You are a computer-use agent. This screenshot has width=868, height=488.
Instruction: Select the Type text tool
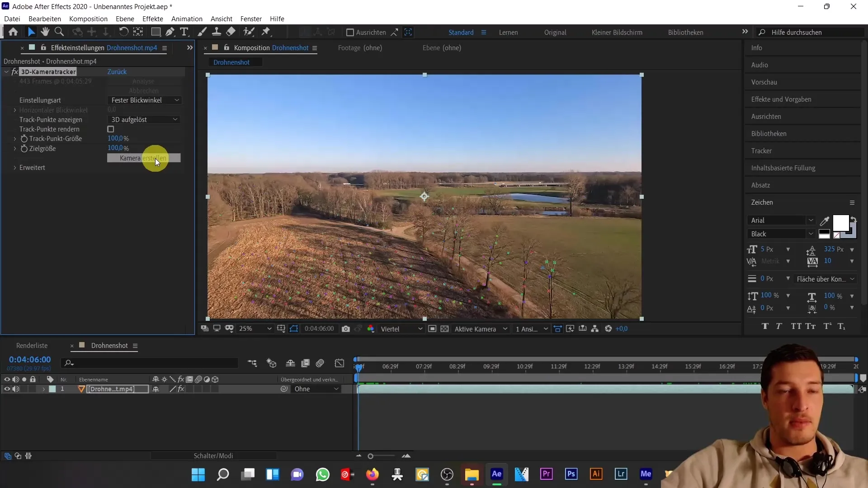point(184,32)
